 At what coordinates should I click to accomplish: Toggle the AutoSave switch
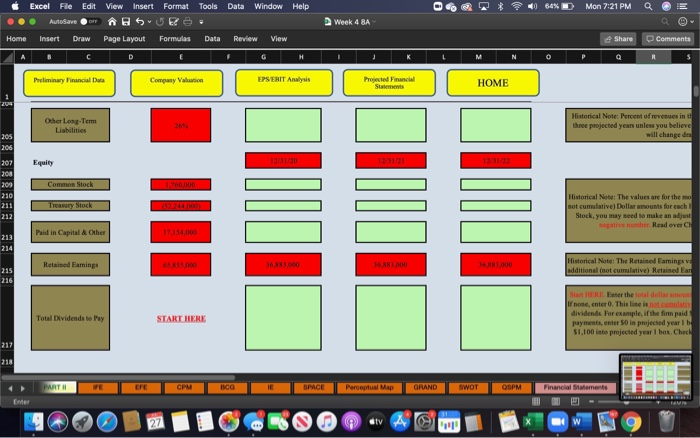(89, 21)
